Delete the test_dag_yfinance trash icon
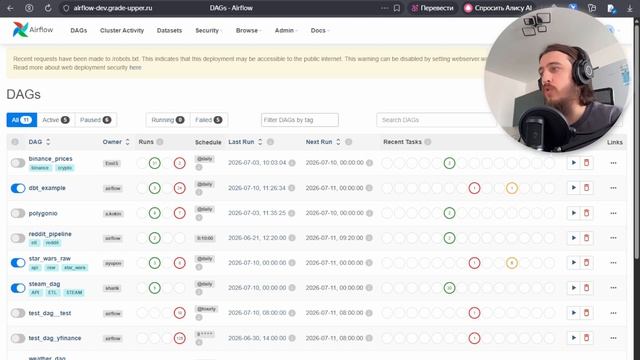 tap(587, 338)
